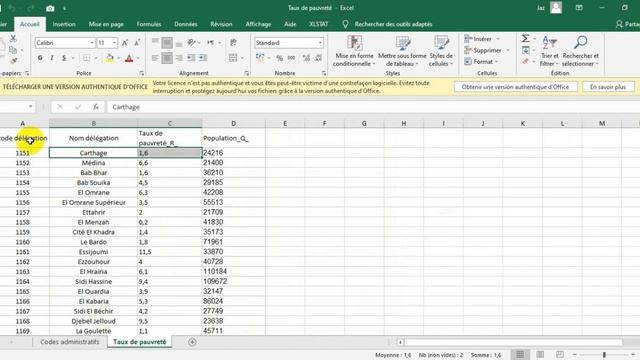Open Mise en forme conditionnelle menu
640x360 pixels.
point(354,51)
